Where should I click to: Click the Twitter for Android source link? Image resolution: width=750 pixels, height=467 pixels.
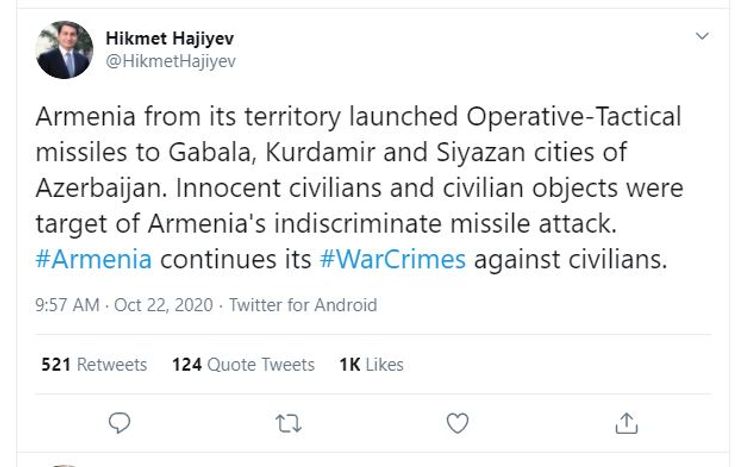pyautogui.click(x=302, y=305)
